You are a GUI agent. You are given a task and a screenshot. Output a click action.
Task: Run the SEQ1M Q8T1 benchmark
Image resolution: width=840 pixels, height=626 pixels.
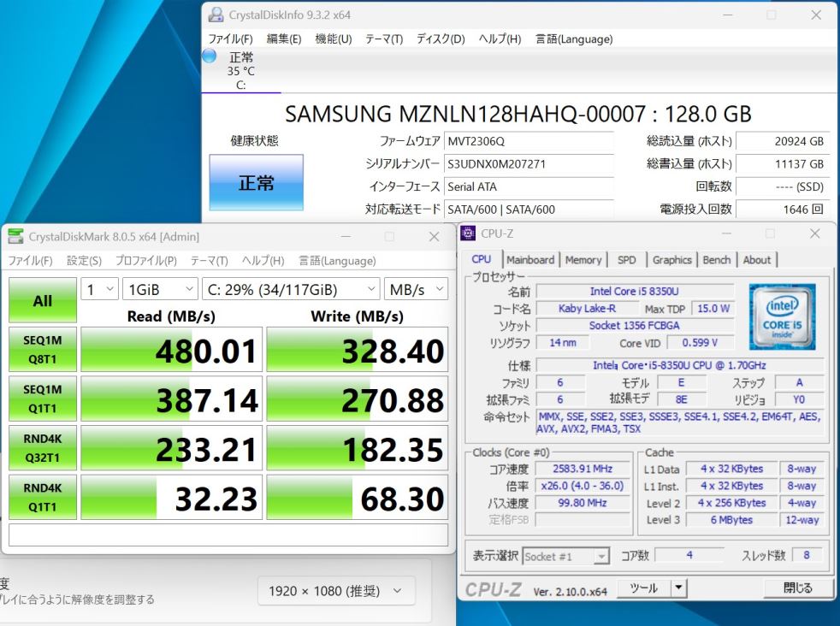point(42,350)
